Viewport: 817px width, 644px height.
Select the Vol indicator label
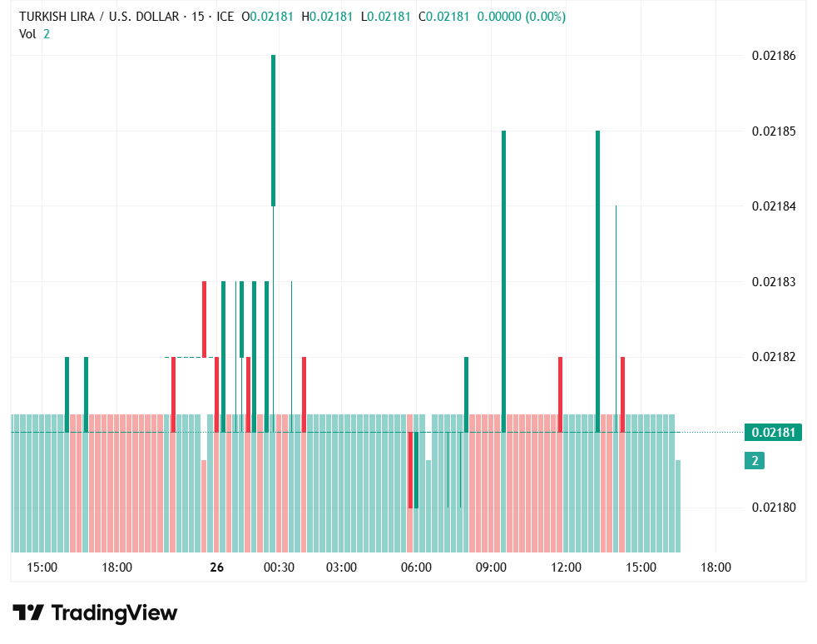[27, 34]
